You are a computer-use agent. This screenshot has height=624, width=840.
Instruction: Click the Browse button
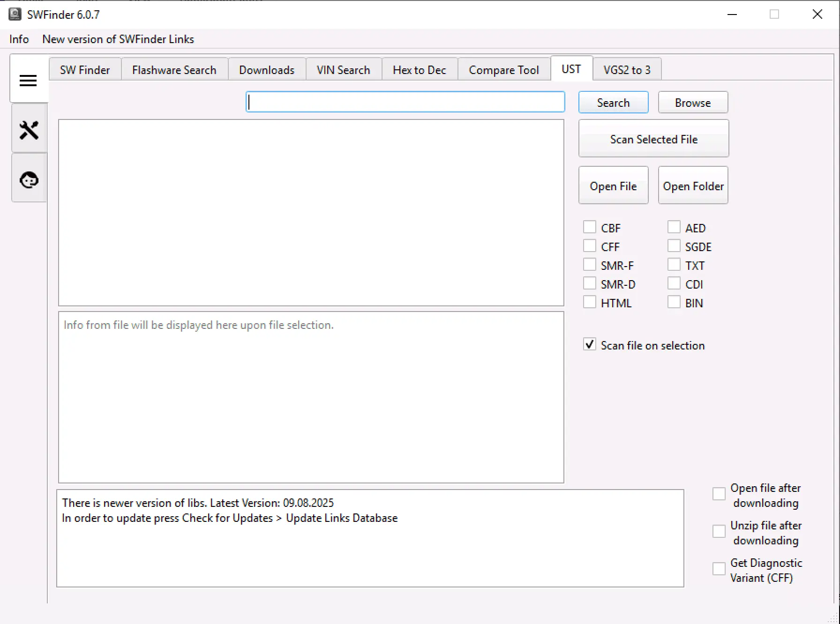(693, 103)
